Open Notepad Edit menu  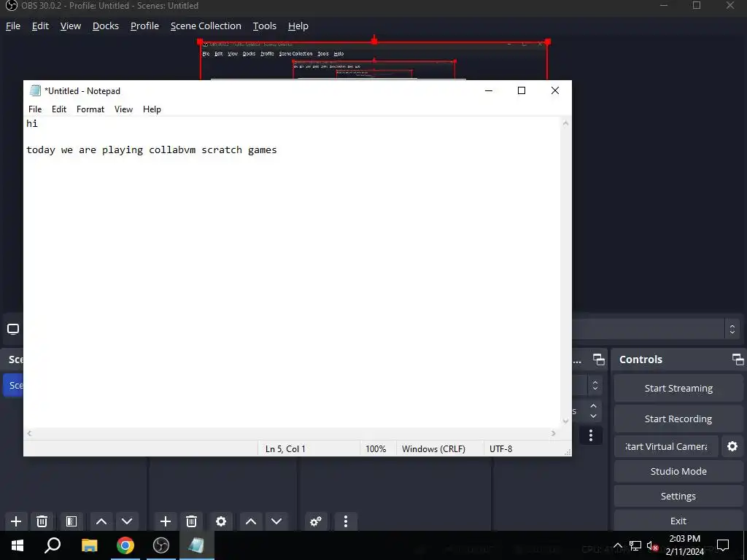point(59,109)
